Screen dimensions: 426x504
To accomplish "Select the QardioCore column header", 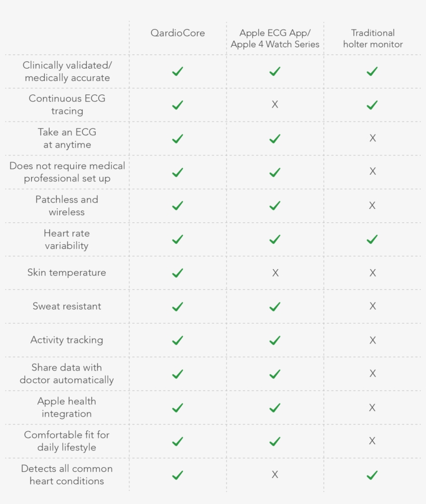I will point(178,33).
